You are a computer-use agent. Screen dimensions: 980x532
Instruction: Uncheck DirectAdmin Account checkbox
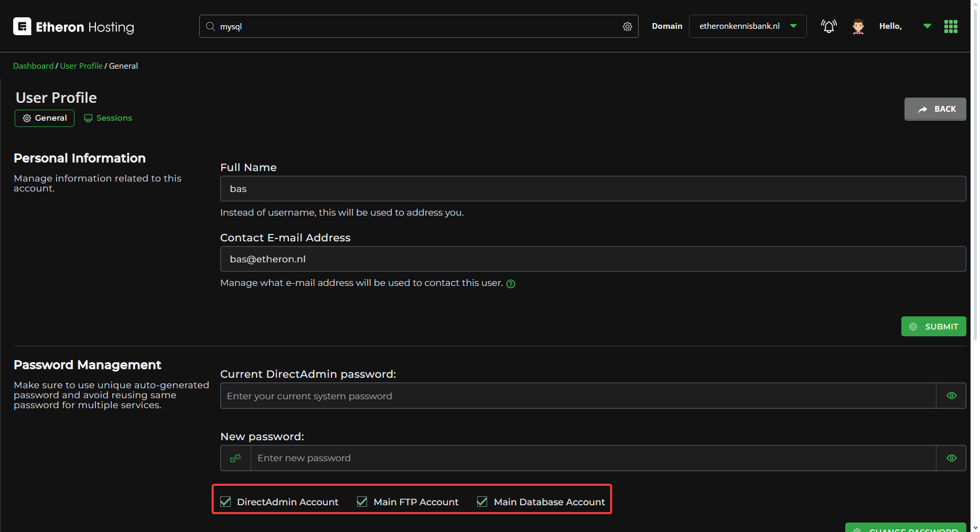[225, 502]
